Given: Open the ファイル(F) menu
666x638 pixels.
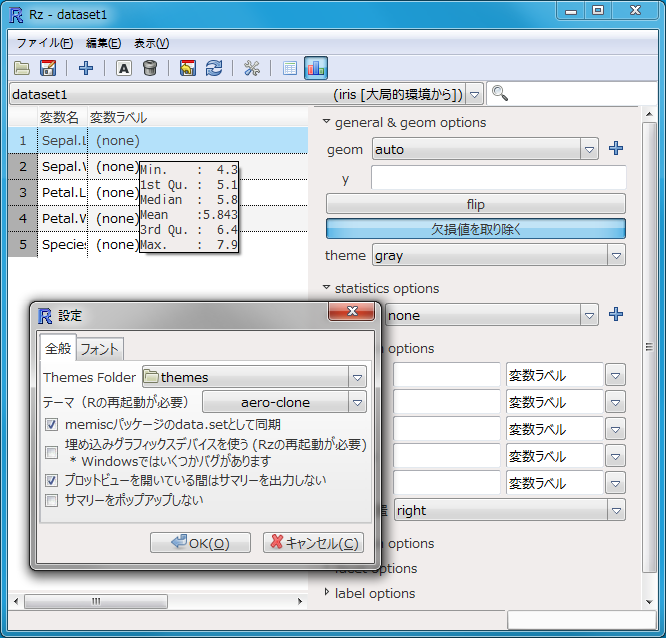Looking at the screenshot, I should 45,43.
